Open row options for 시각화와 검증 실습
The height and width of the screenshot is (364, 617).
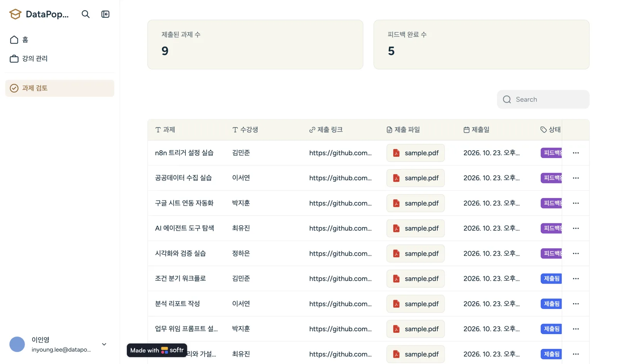[x=576, y=253]
